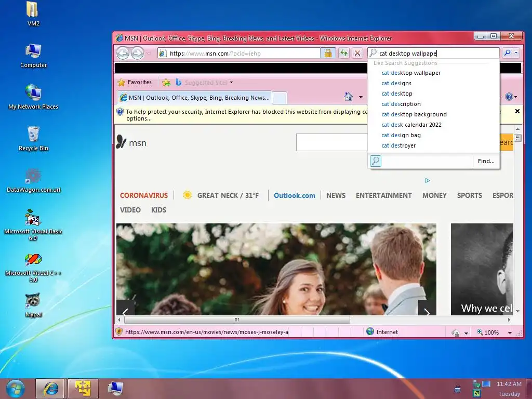Open the MONEY section
Viewport: 532px width, 399px height.
pos(434,195)
